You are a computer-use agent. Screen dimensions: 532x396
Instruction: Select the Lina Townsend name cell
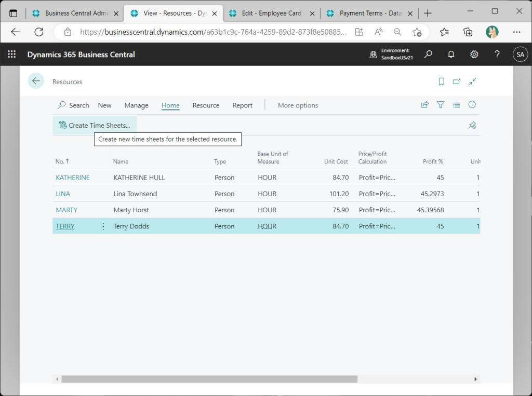point(135,194)
